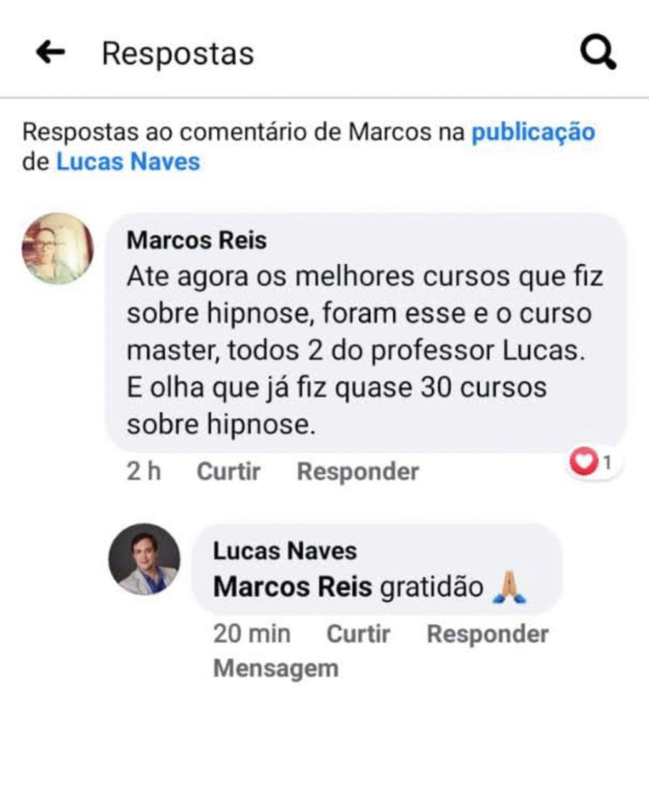The image size is (649, 812).
Task: Click the praying hands emoji in the reply
Action: coord(510,588)
